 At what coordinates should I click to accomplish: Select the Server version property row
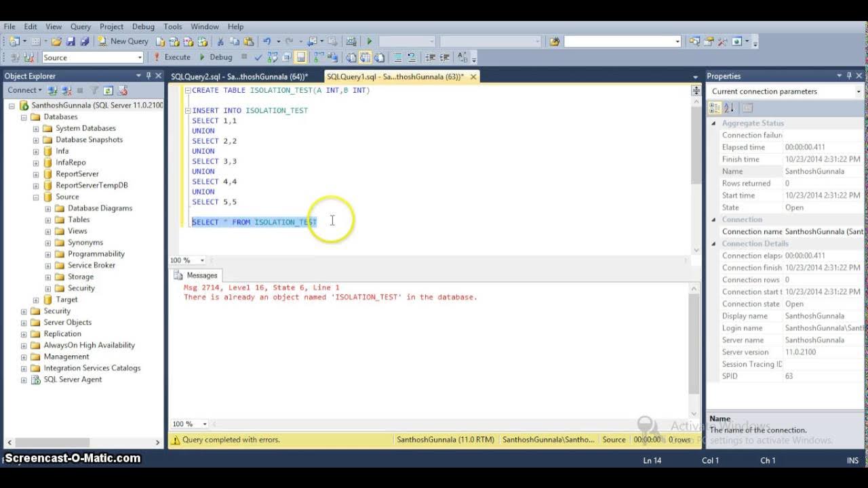pyautogui.click(x=787, y=352)
